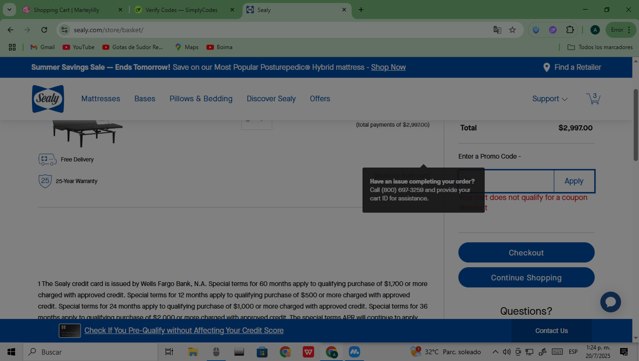The height and width of the screenshot is (361, 639).
Task: Click the Free Delivery label
Action: (x=77, y=159)
